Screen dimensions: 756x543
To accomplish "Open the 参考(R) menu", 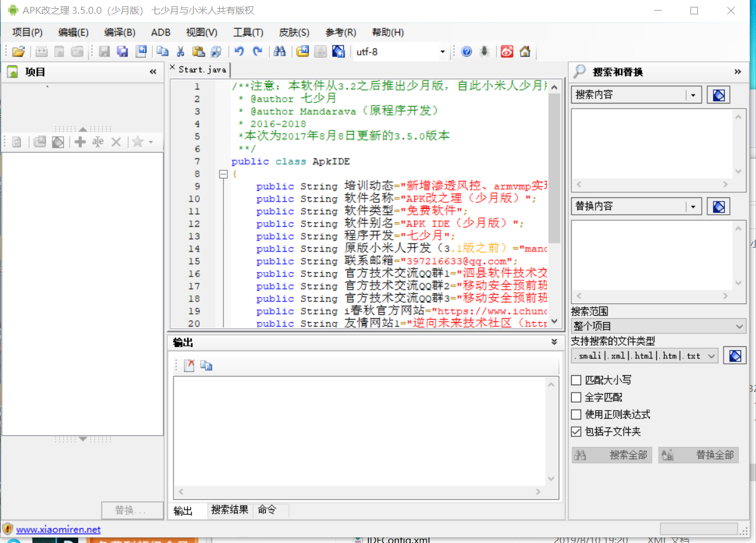I will [341, 32].
